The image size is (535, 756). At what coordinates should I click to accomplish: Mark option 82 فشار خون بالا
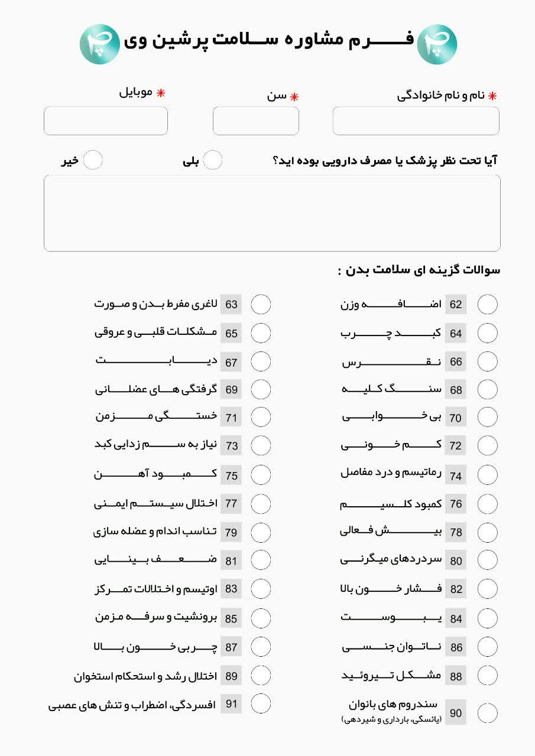coord(487,589)
